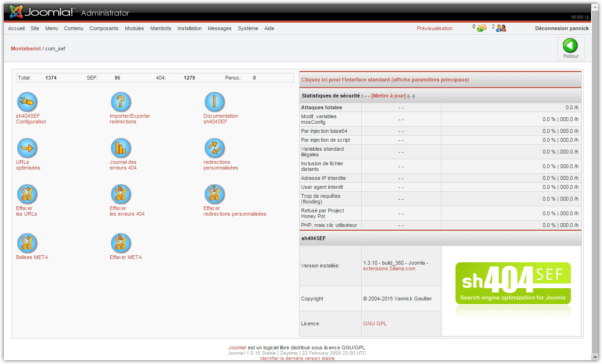Open the Journal des erreurs 404 chart icon
602x364 pixels.
tap(121, 148)
